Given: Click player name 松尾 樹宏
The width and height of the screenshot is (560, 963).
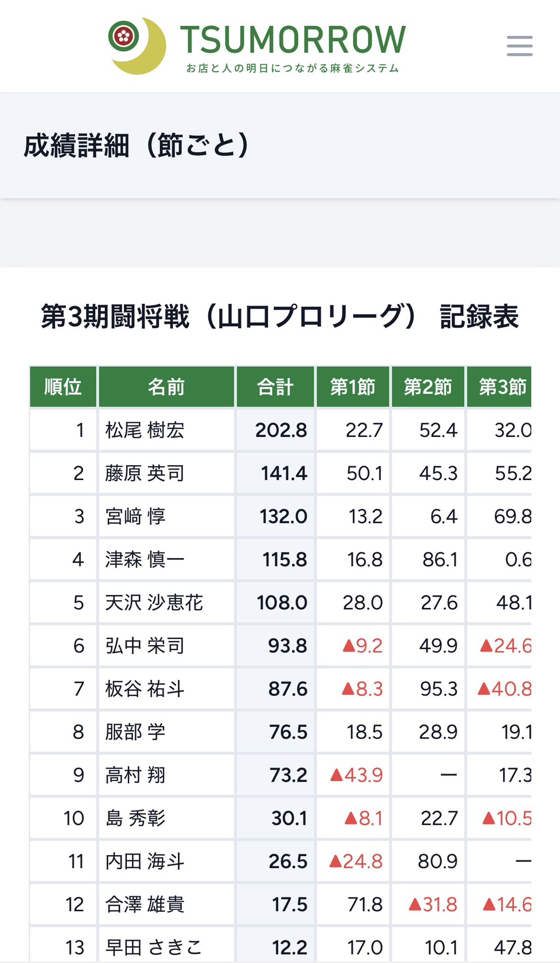Looking at the screenshot, I should 145,430.
